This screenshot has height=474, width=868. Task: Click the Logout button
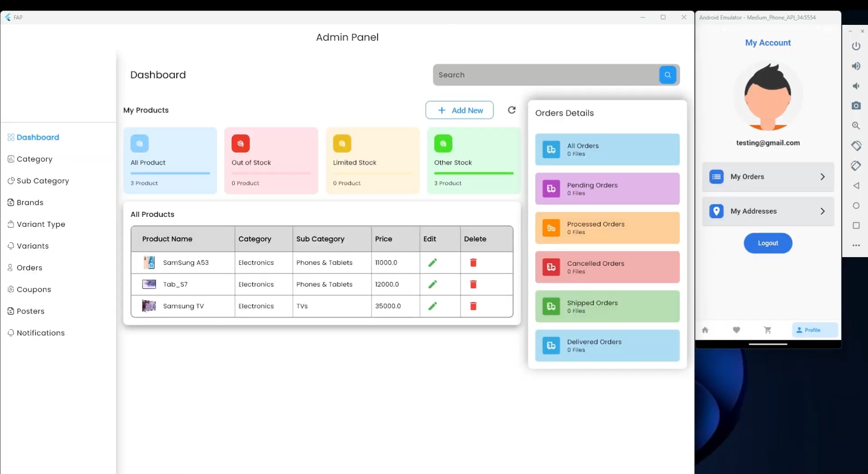pyautogui.click(x=767, y=243)
